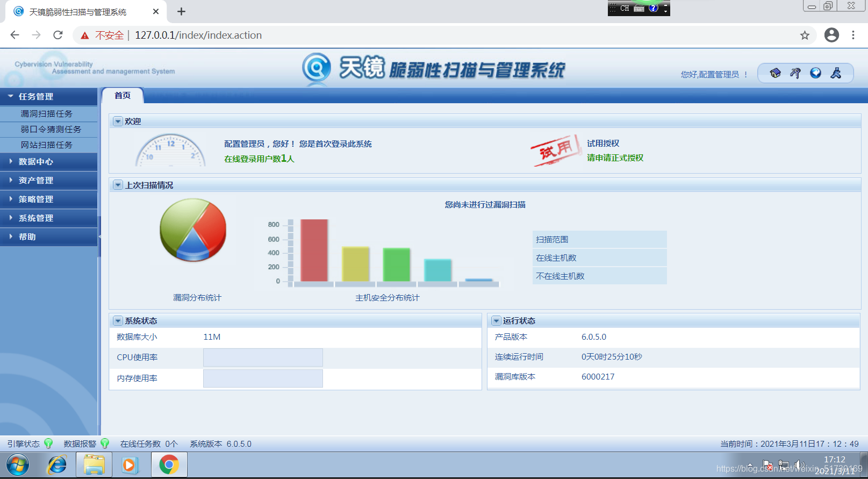The width and height of the screenshot is (868, 479).
Task: Open the Windows Start button
Action: [x=18, y=465]
